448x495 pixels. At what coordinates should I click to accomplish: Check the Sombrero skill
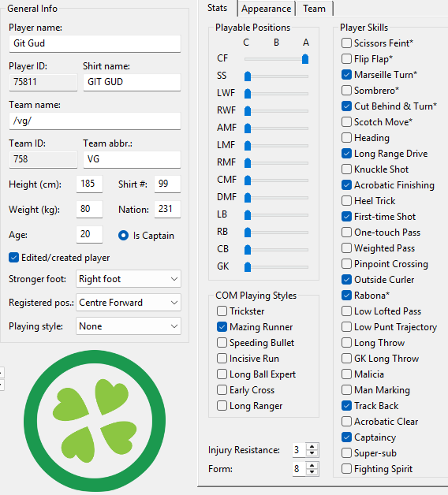pos(346,91)
